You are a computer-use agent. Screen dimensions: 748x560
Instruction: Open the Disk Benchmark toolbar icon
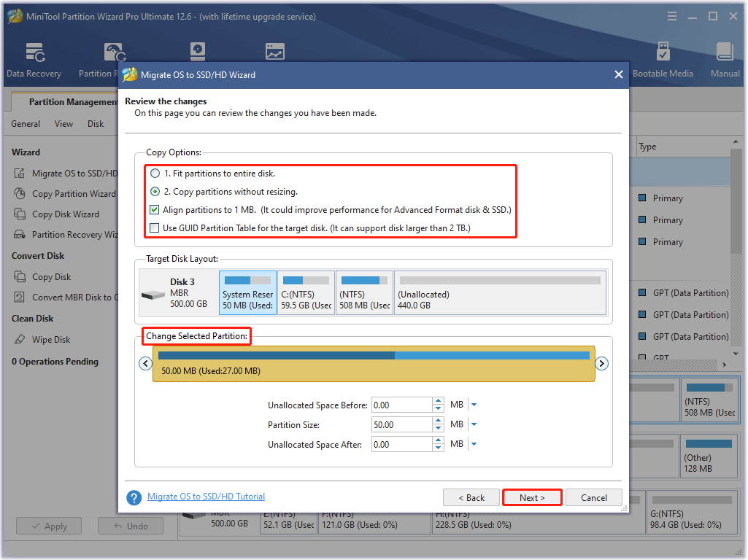tap(198, 52)
